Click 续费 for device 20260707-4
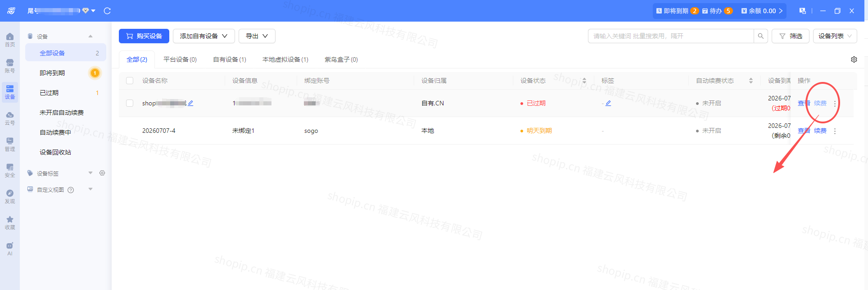This screenshot has height=290, width=868. 820,131
